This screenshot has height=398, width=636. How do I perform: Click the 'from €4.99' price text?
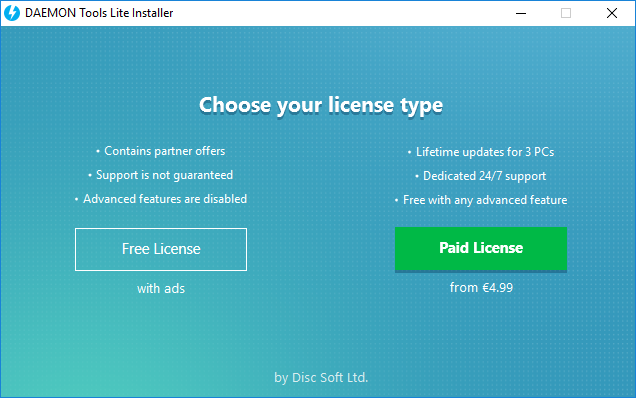[481, 288]
